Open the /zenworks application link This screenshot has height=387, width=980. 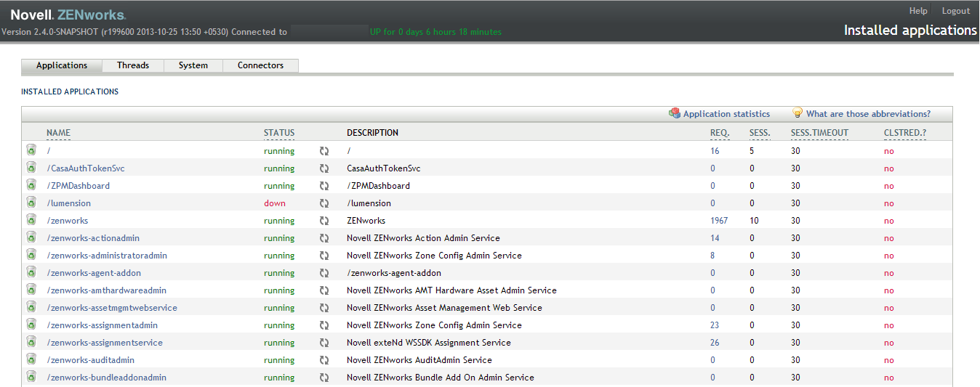[68, 221]
